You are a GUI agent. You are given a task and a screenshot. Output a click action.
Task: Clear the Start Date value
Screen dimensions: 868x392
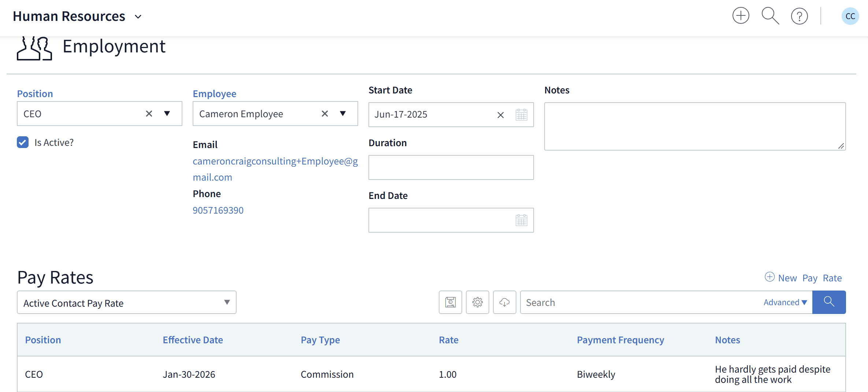pos(501,115)
